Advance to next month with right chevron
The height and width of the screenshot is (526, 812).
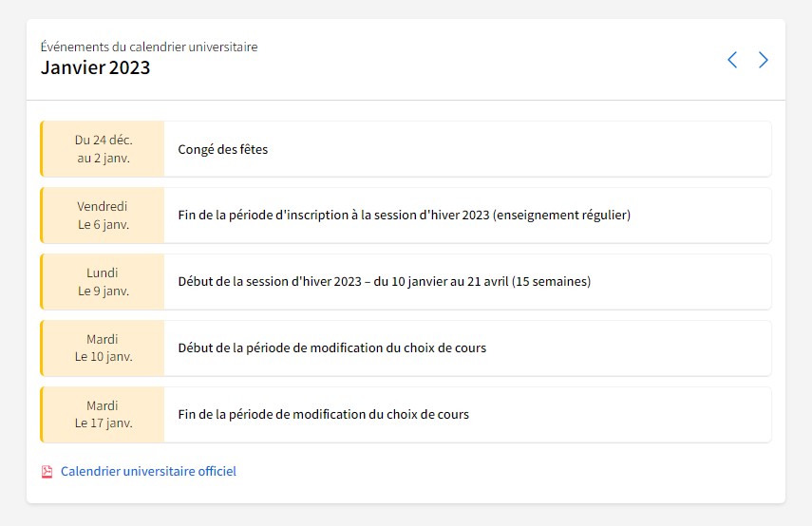click(x=764, y=60)
